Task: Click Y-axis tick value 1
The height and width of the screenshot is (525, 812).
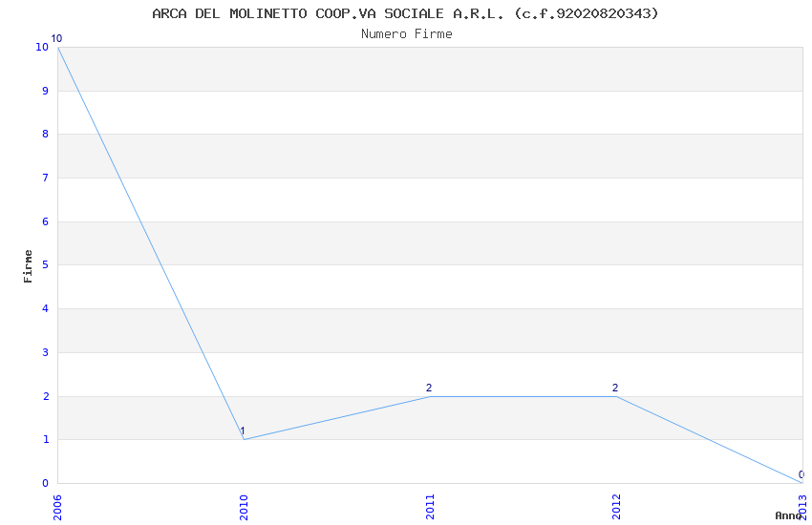Action: click(x=46, y=440)
